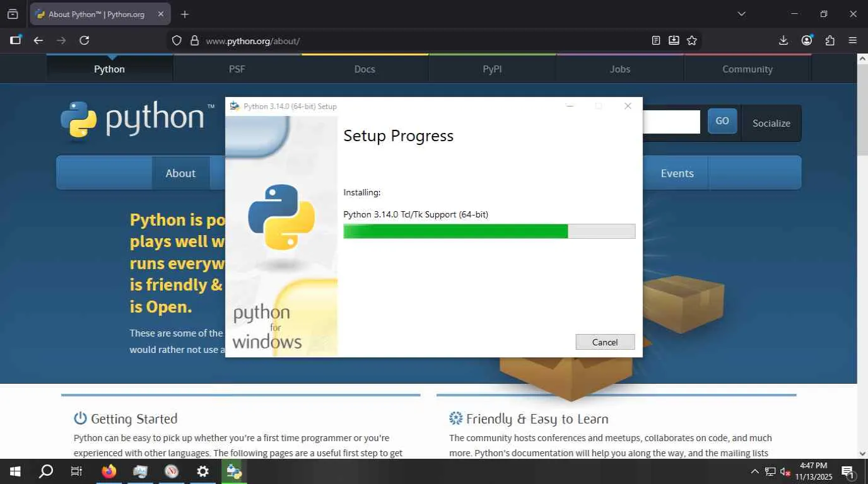The height and width of the screenshot is (484, 868).
Task: Switch to Firefox on the taskbar
Action: tap(109, 471)
